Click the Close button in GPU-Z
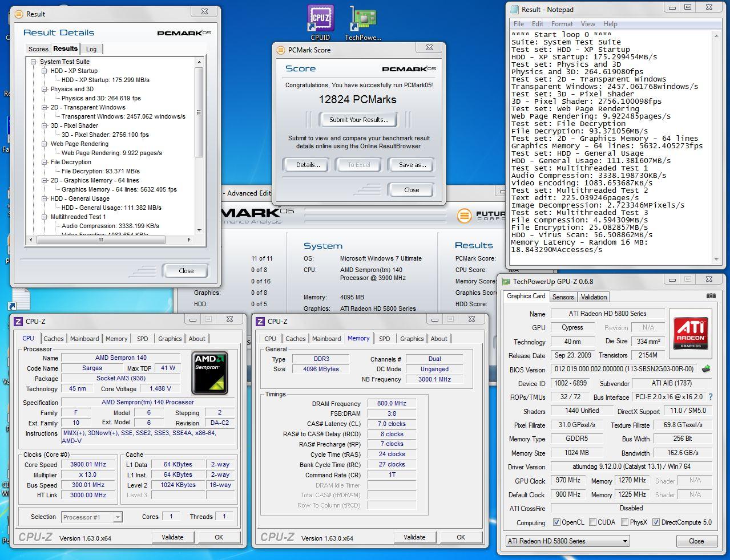Screen dimensions: 730x560 point(696,541)
